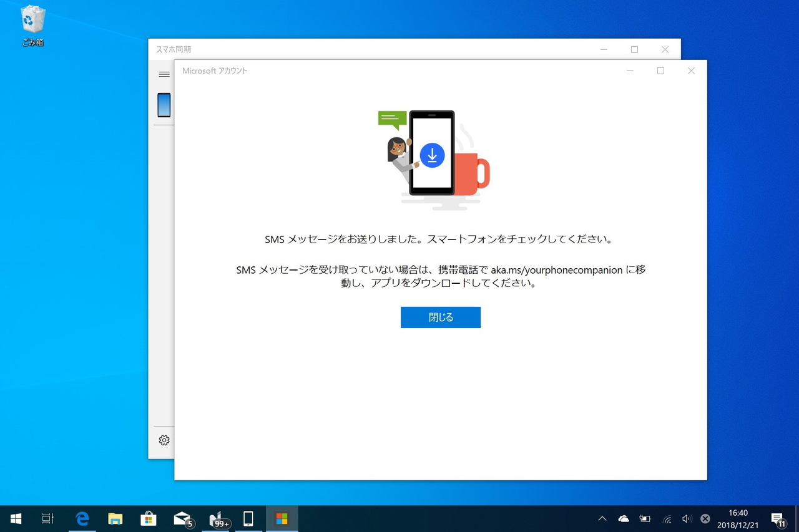Select the phone icon in the sidebar
This screenshot has height=532, width=799.
coord(164,105)
